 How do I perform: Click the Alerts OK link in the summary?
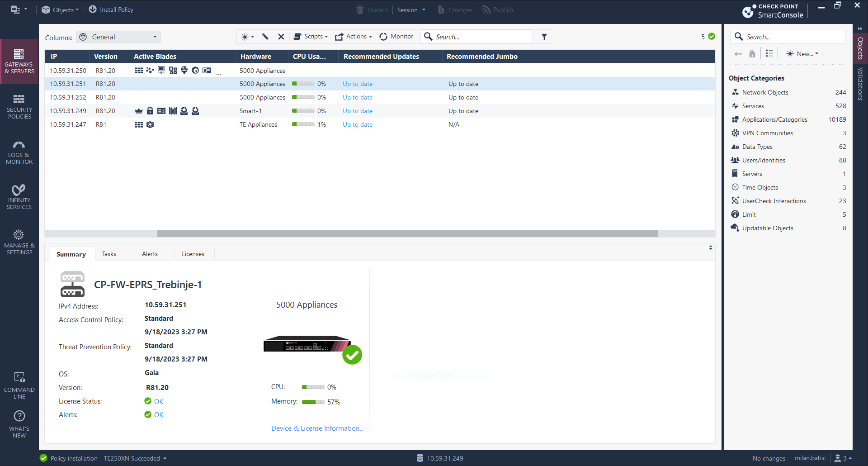pyautogui.click(x=159, y=415)
